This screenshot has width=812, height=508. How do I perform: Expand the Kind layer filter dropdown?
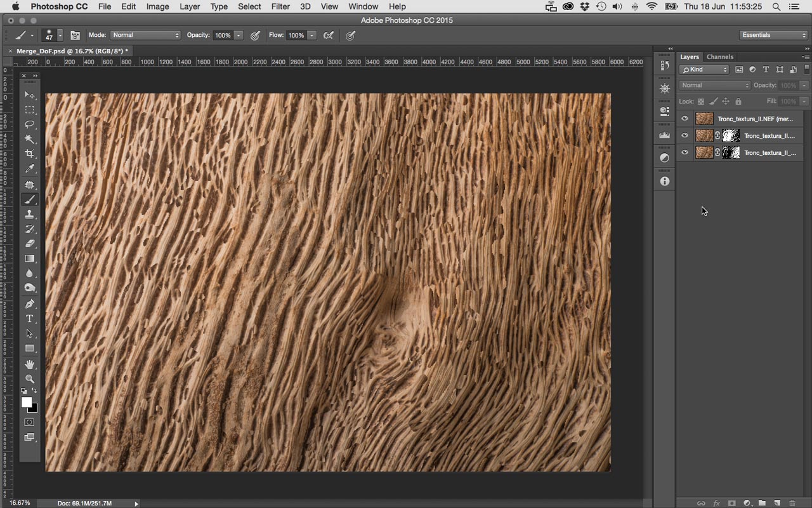[x=704, y=70]
